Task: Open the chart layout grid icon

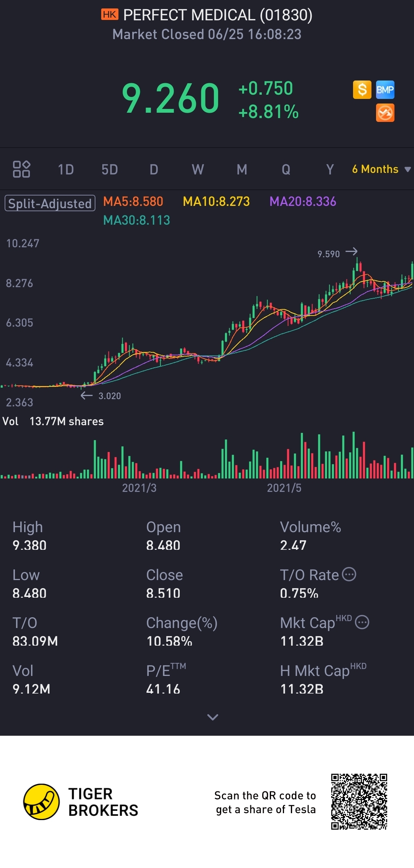Action: pos(21,169)
